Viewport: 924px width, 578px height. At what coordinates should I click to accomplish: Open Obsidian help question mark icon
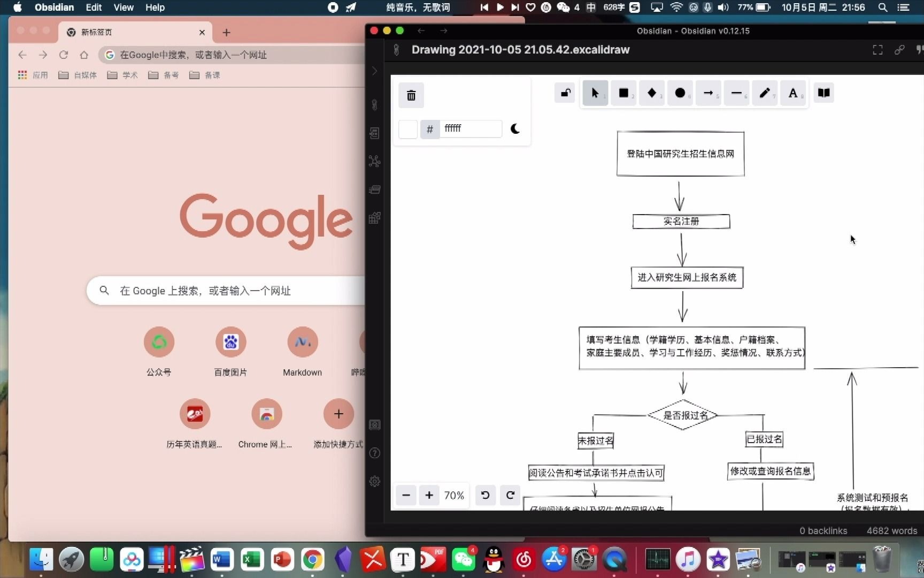pyautogui.click(x=374, y=453)
